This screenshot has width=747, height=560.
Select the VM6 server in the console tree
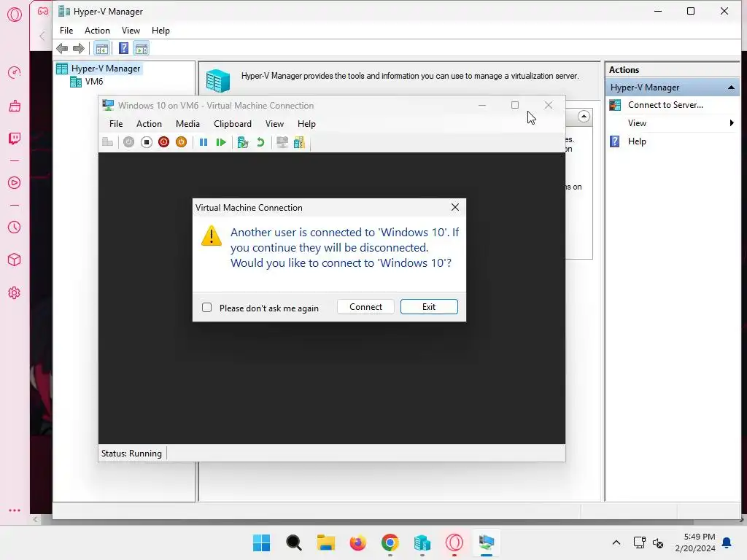(x=94, y=82)
